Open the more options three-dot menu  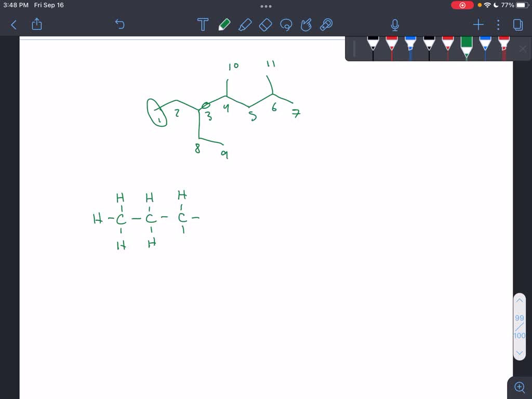pyautogui.click(x=498, y=24)
